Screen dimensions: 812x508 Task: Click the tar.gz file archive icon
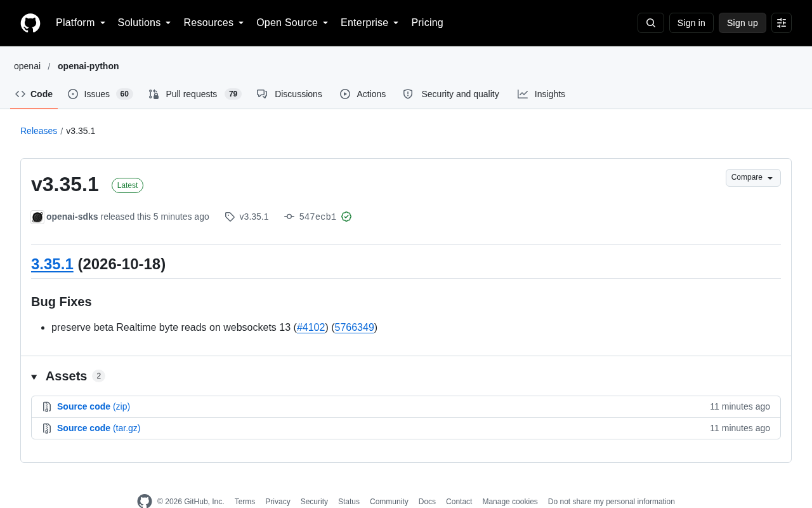(47, 429)
